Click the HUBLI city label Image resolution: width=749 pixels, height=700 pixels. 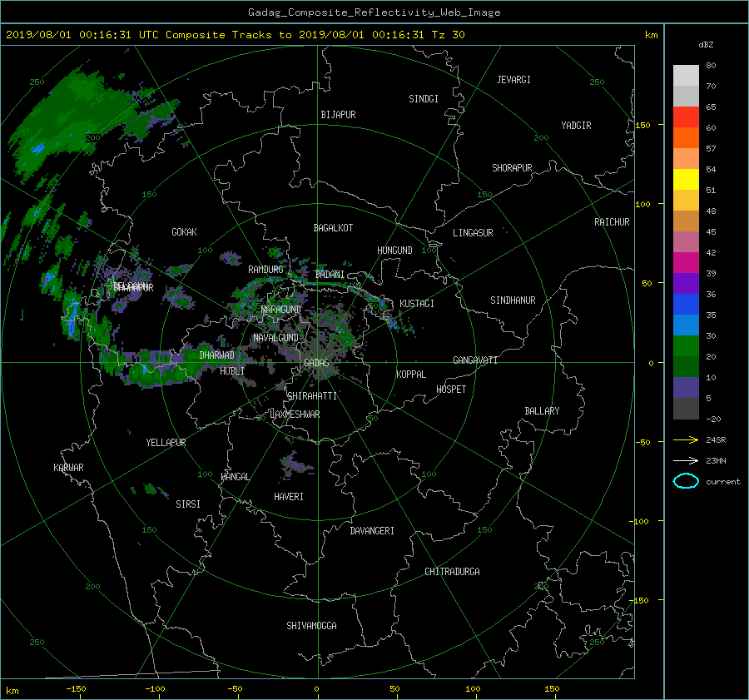(x=231, y=371)
